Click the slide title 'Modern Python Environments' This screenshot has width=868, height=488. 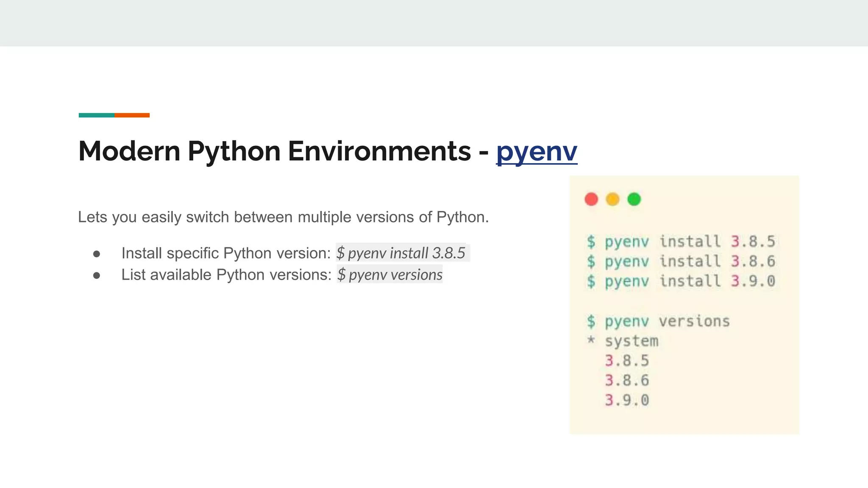(274, 151)
